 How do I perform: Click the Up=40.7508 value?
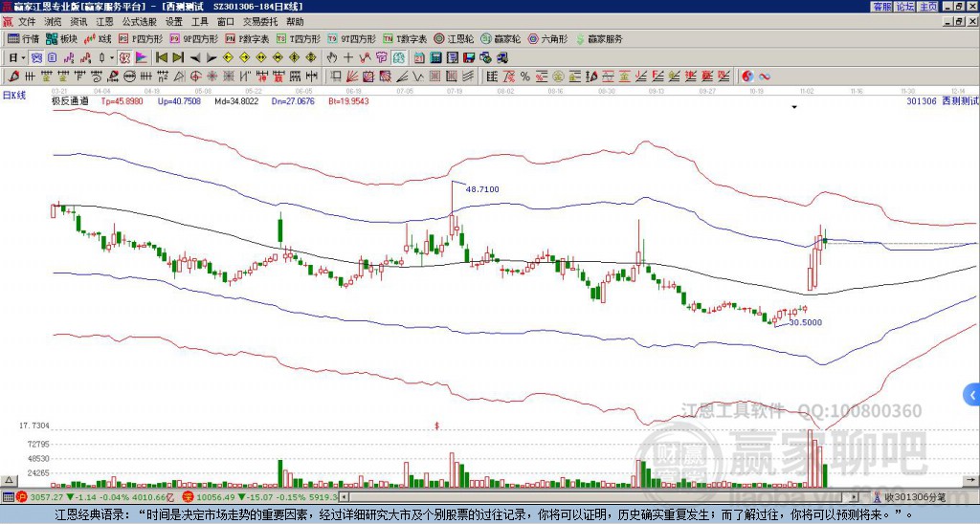click(x=179, y=100)
